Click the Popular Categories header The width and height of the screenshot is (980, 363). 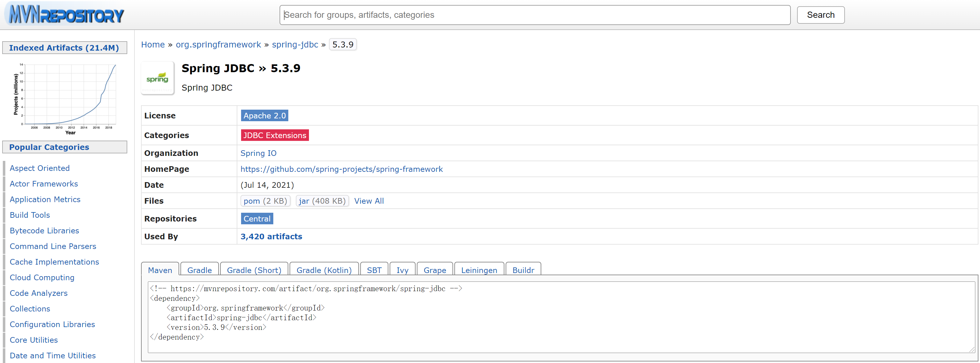click(x=65, y=147)
